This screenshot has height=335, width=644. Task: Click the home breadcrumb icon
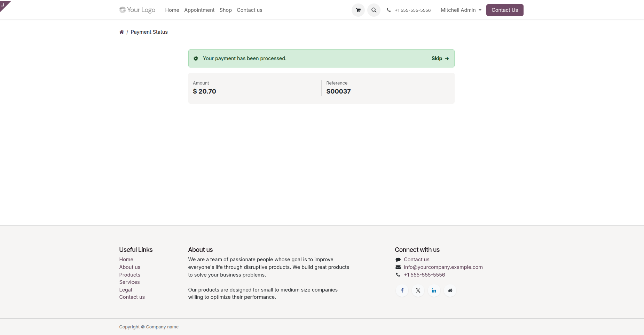pyautogui.click(x=121, y=32)
